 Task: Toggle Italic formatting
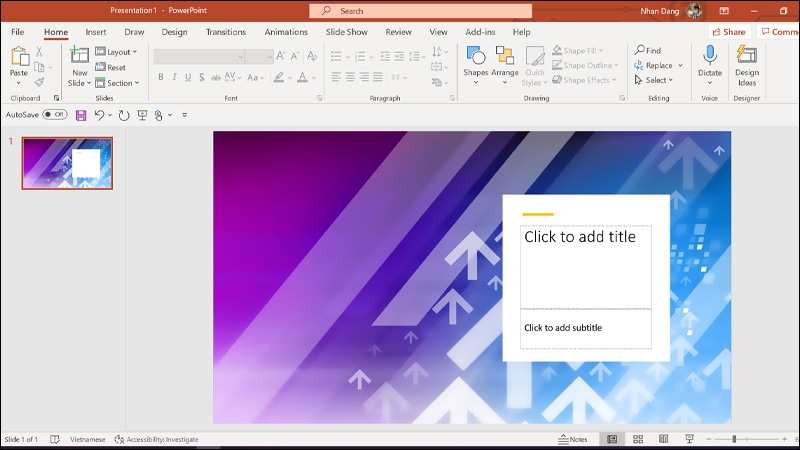tap(174, 77)
